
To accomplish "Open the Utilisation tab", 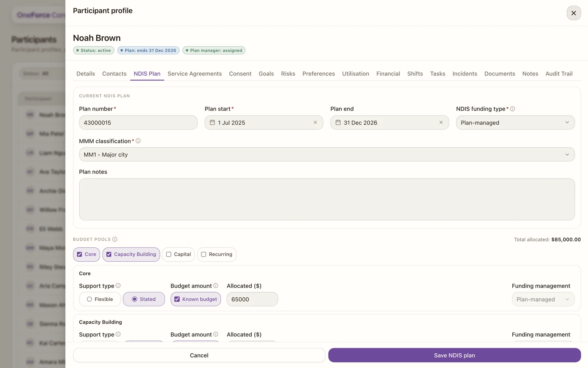I will coord(355,74).
